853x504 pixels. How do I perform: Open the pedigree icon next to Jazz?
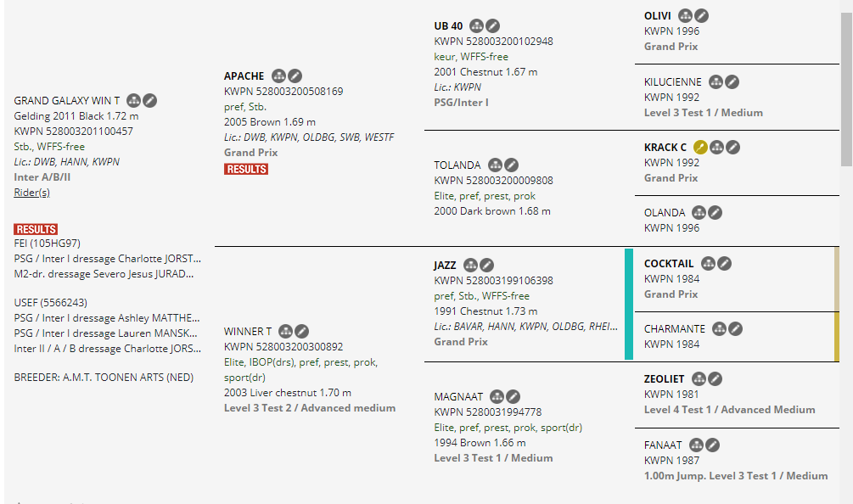click(471, 266)
